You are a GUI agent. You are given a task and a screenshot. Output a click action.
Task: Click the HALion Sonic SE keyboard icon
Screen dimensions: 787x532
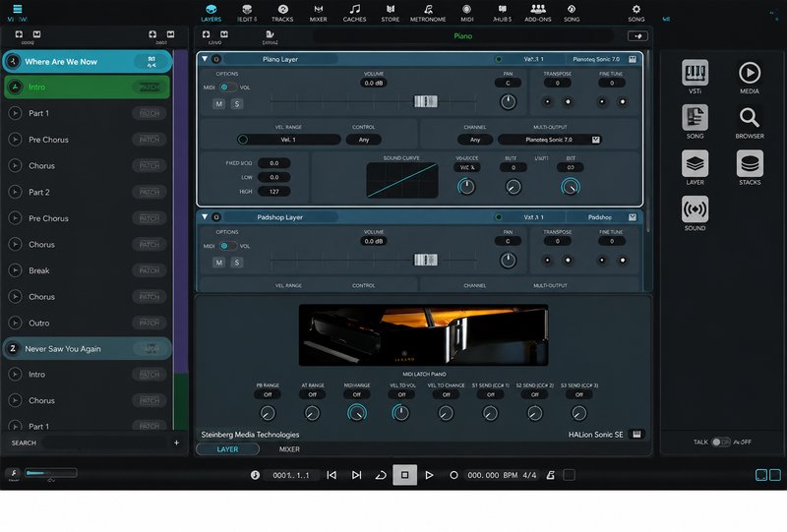[636, 434]
